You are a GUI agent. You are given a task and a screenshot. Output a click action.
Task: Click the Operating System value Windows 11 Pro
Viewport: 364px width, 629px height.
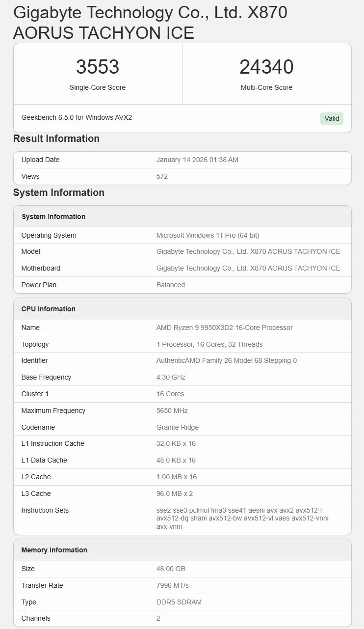tap(208, 235)
